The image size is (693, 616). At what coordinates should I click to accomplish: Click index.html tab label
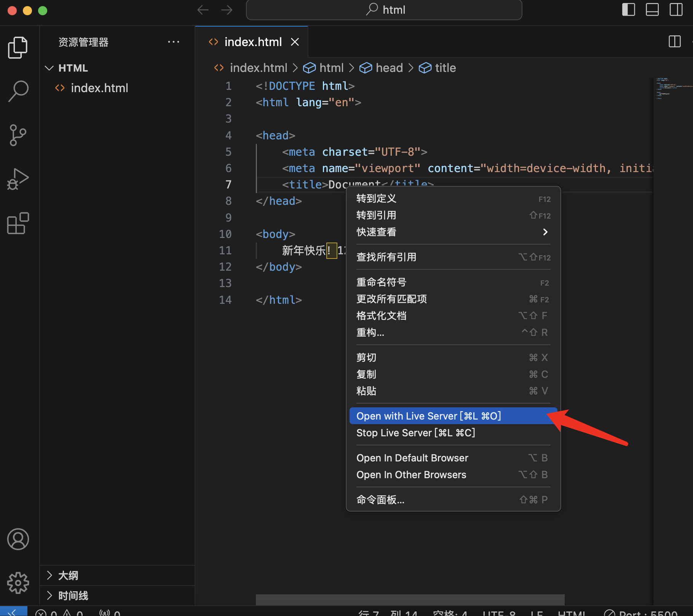click(x=253, y=42)
